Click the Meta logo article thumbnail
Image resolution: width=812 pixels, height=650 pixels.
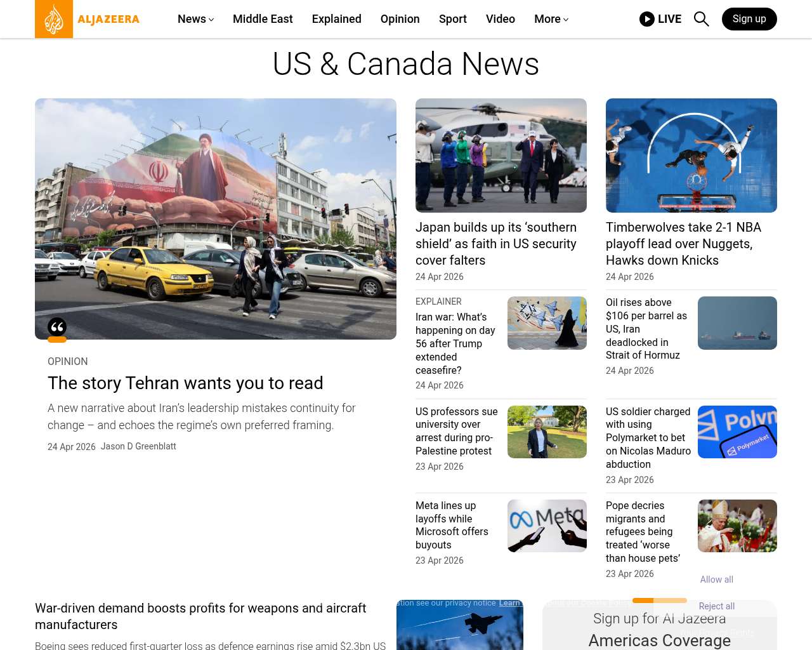[x=547, y=526]
